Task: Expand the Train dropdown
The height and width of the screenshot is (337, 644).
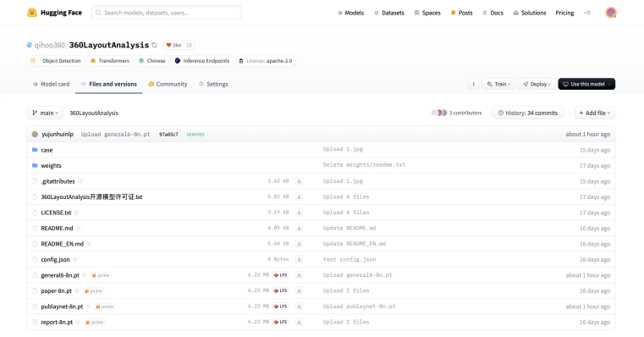Action: [x=498, y=84]
